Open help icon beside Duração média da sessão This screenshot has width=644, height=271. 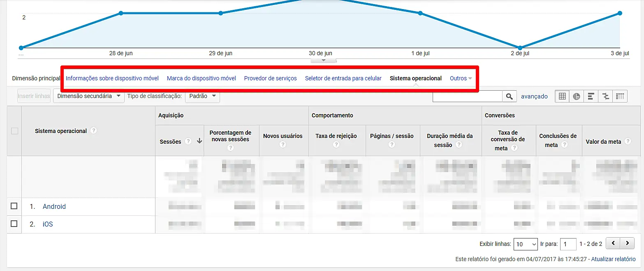(459, 145)
